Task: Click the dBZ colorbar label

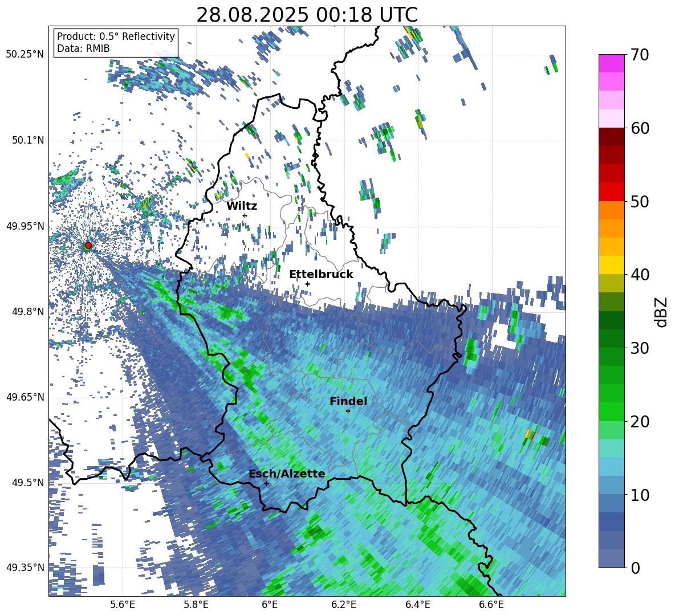Action: (x=661, y=312)
